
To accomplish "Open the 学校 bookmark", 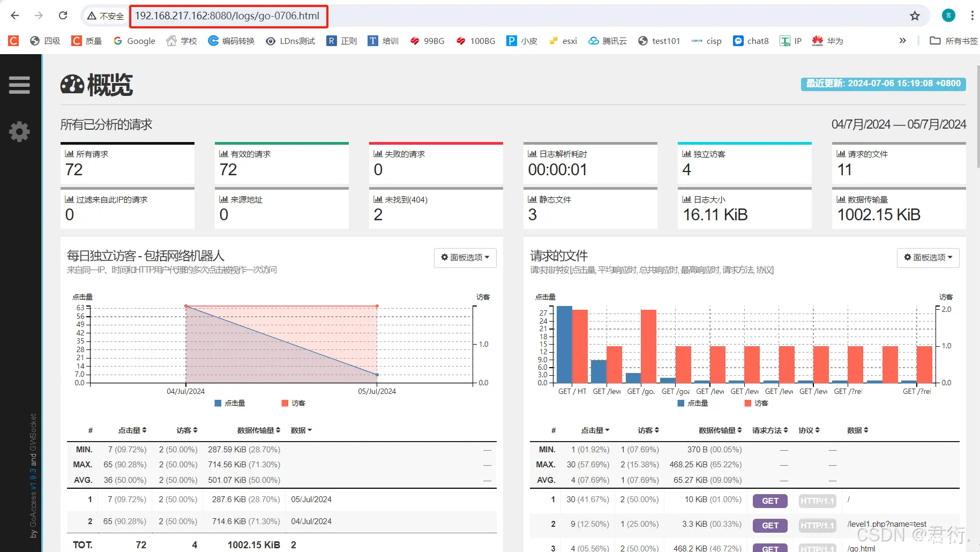I will click(182, 41).
